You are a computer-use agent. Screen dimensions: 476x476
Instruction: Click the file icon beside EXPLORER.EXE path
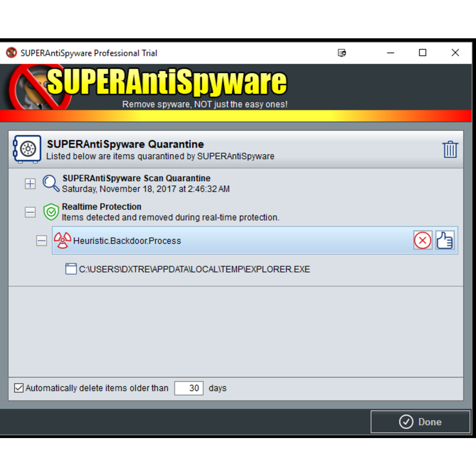coord(71,269)
